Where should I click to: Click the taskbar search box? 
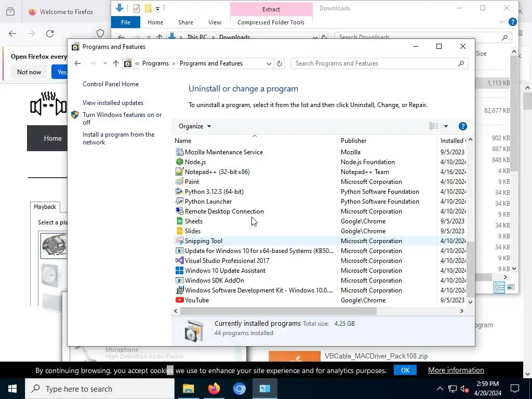click(x=100, y=389)
